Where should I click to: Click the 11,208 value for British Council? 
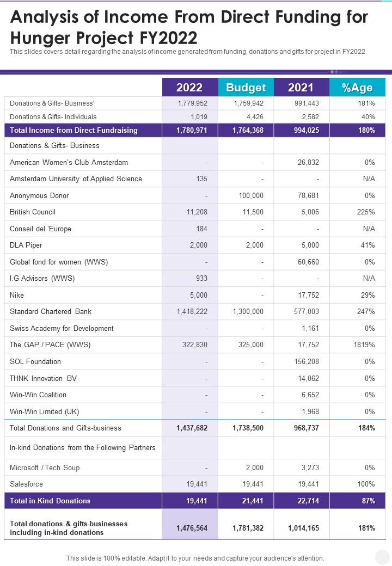pyautogui.click(x=197, y=212)
